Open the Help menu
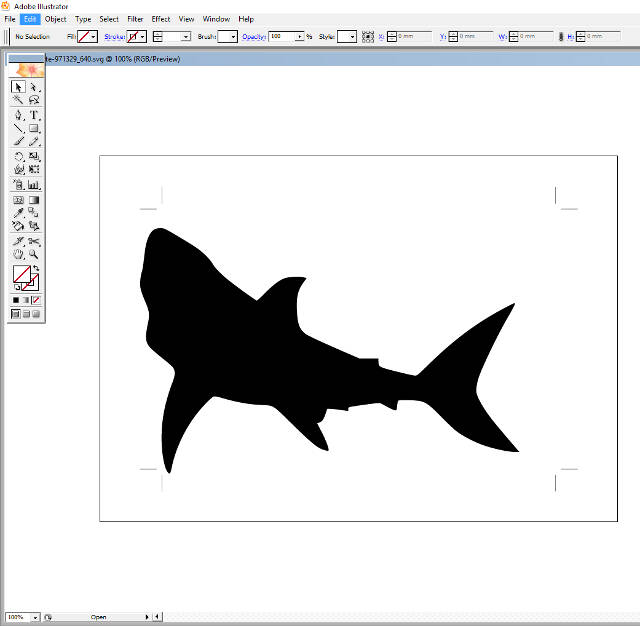640x626 pixels. (x=246, y=19)
